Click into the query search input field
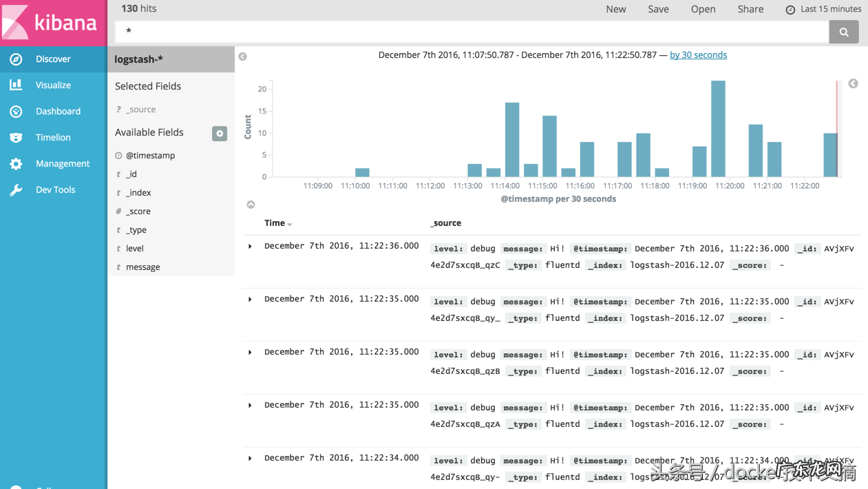 tap(472, 32)
